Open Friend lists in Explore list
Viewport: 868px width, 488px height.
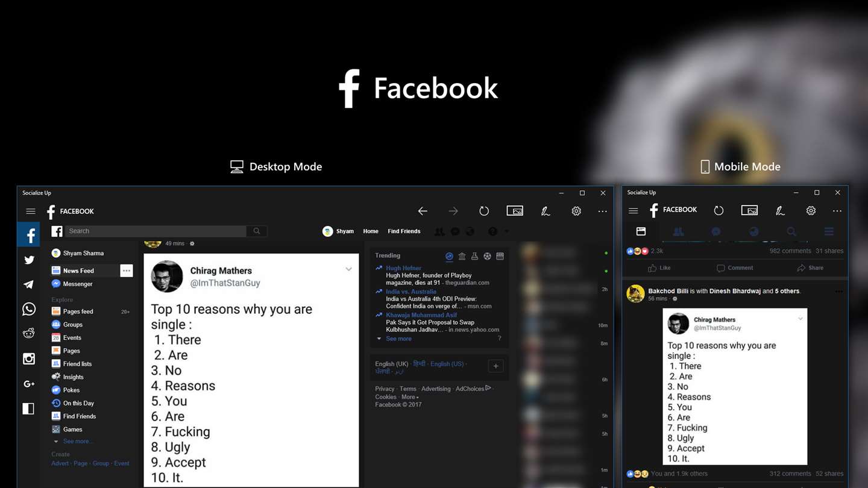pos(72,364)
